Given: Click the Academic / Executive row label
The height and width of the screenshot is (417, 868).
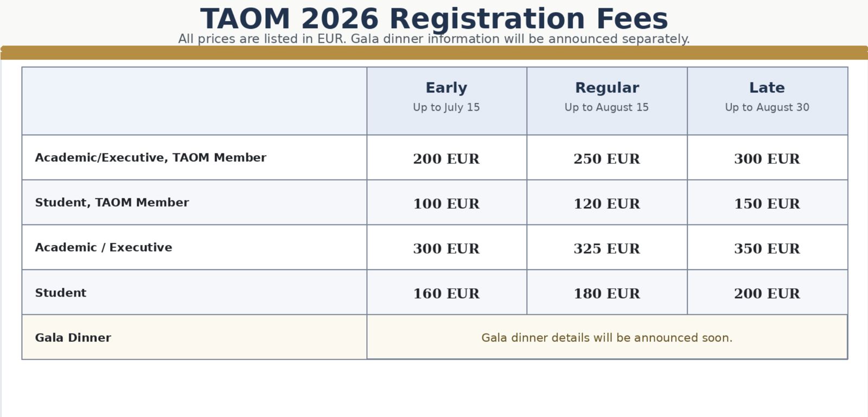Looking at the screenshot, I should [104, 248].
